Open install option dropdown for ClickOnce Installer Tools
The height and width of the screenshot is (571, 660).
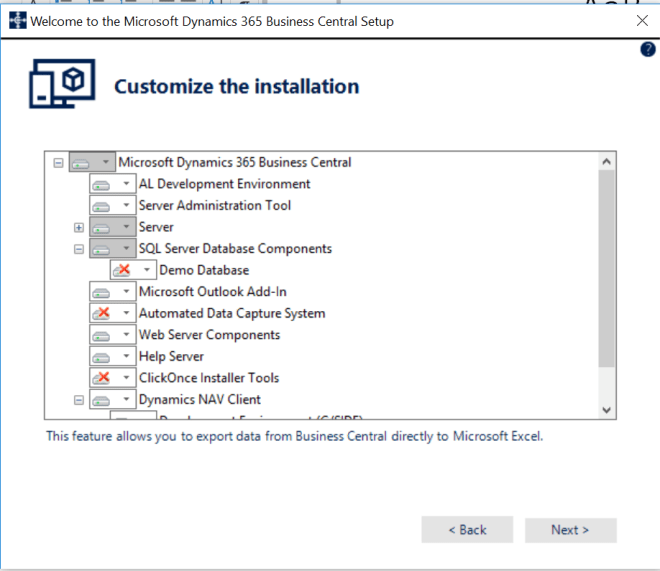point(126,377)
